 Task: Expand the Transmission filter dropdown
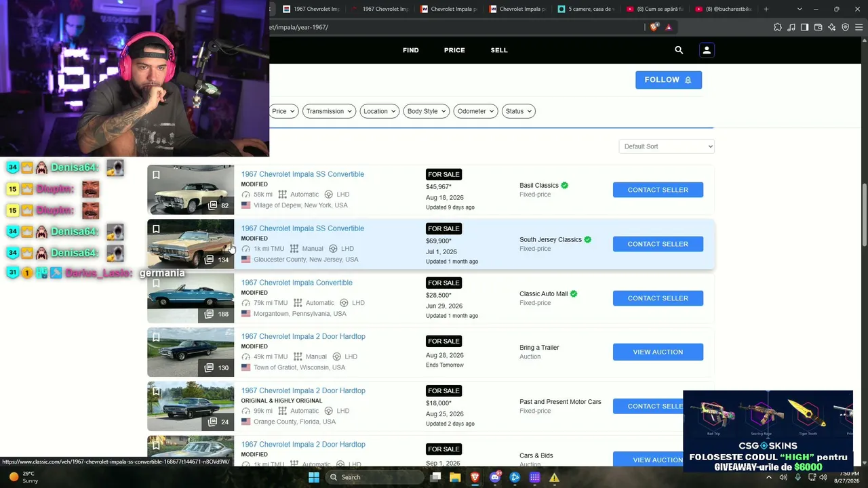pos(329,111)
